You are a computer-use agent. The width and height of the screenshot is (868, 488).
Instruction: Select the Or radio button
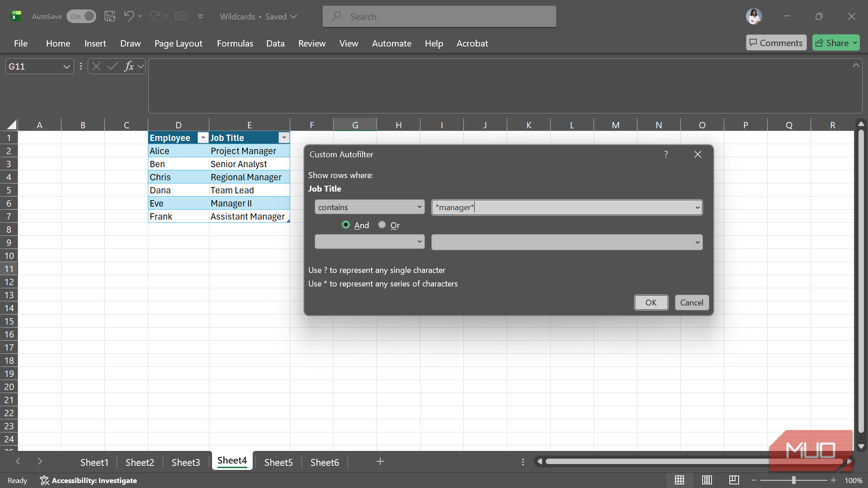tap(382, 225)
